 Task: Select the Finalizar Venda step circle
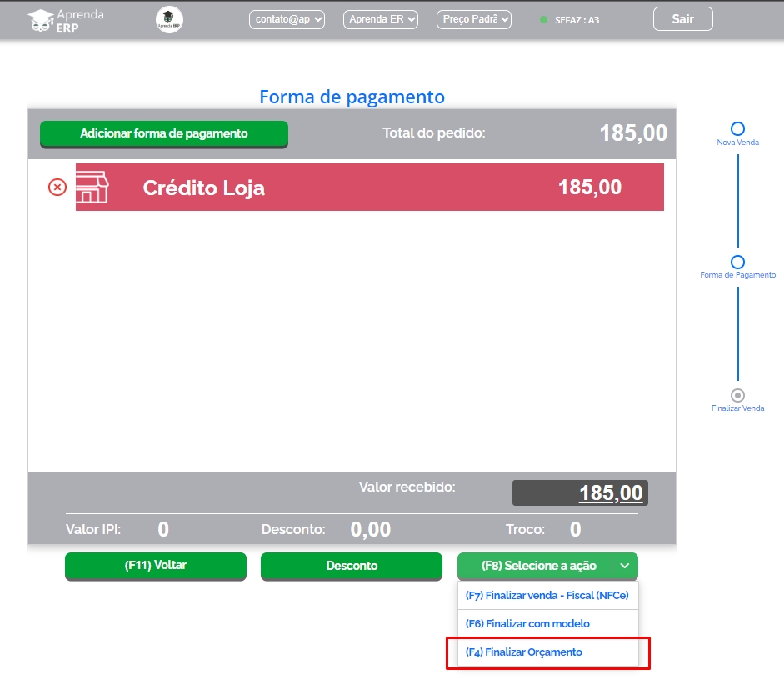(737, 395)
